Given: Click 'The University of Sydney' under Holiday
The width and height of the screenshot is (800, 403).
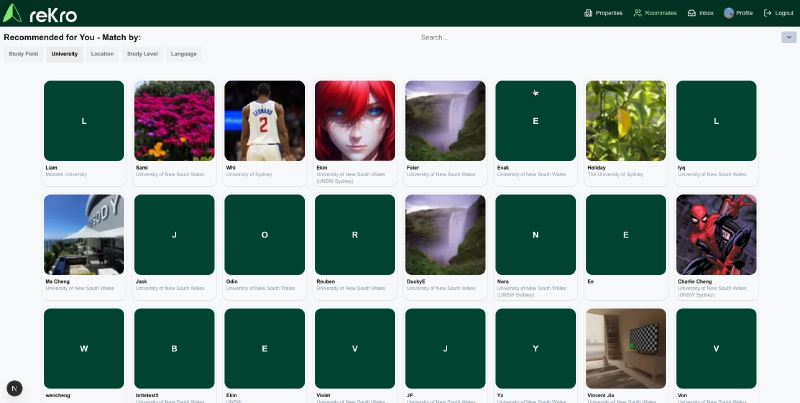Looking at the screenshot, I should (615, 174).
